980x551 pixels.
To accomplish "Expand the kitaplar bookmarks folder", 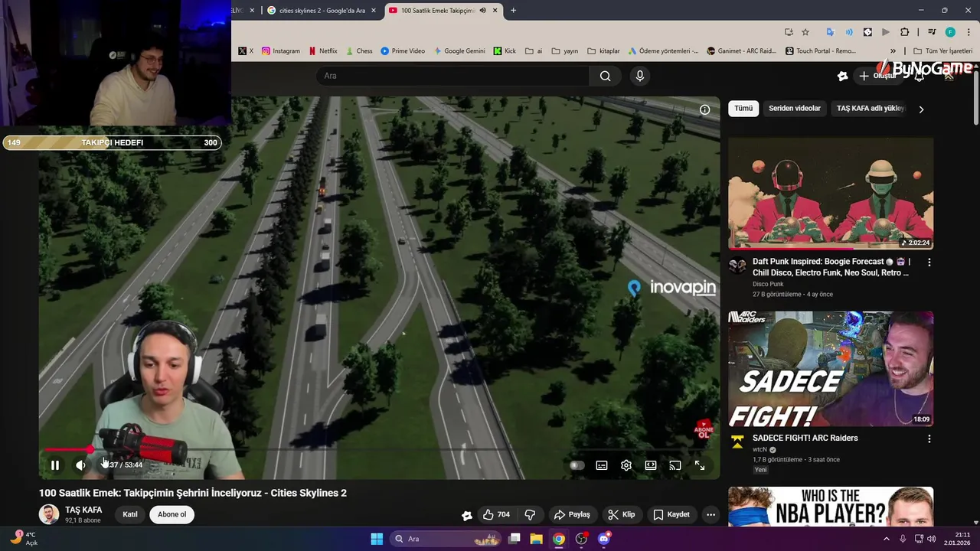I will (603, 51).
